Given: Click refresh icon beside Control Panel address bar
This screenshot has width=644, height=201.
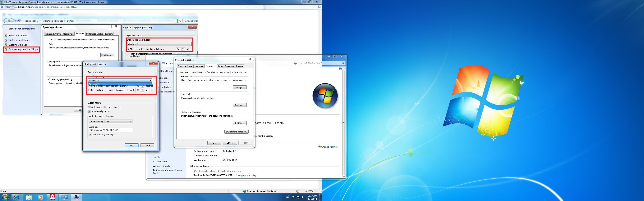Looking at the screenshot, I should click(296, 63).
